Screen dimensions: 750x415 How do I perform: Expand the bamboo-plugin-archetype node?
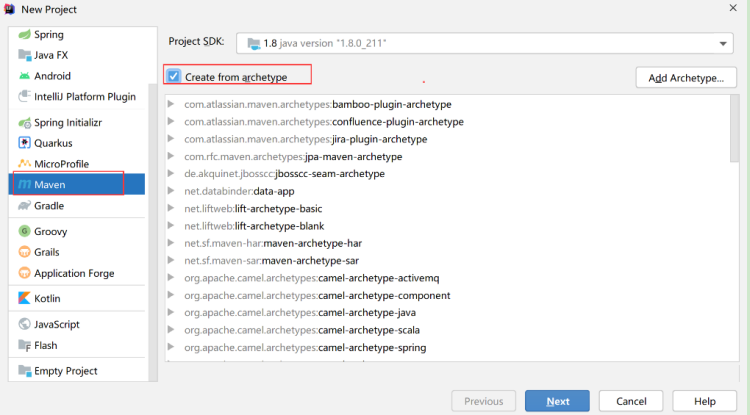point(171,104)
